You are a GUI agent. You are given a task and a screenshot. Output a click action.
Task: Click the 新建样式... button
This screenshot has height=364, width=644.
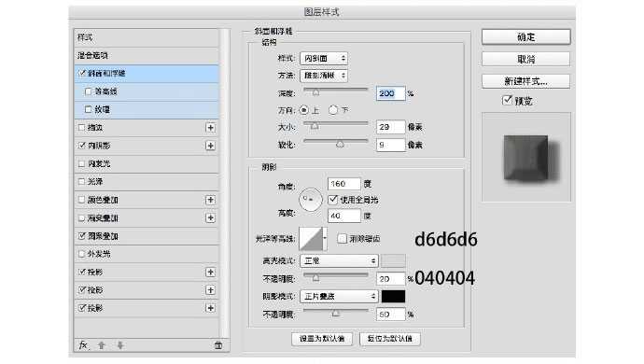click(x=525, y=81)
